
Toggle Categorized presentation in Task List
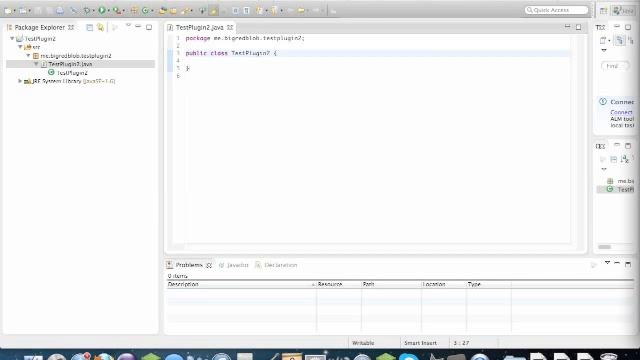point(620,40)
